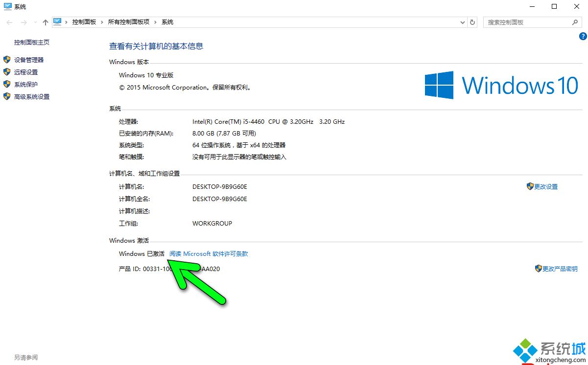The width and height of the screenshot is (588, 365).
Task: Click the 8.00 GB (7.87 GB 可用) value
Action: (224, 134)
